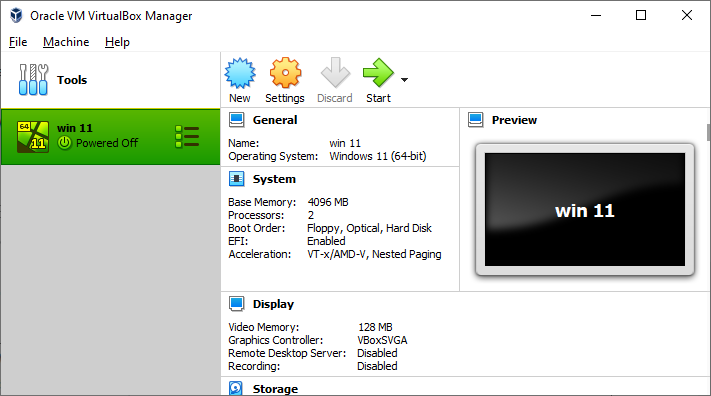The image size is (711, 396).
Task: Click the Preview section monitor icon
Action: 475,120
